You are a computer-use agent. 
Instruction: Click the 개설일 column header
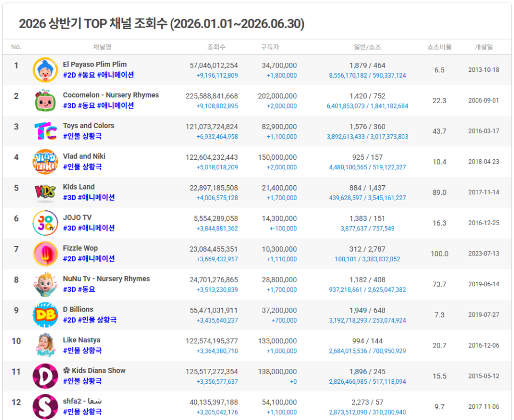(x=484, y=47)
